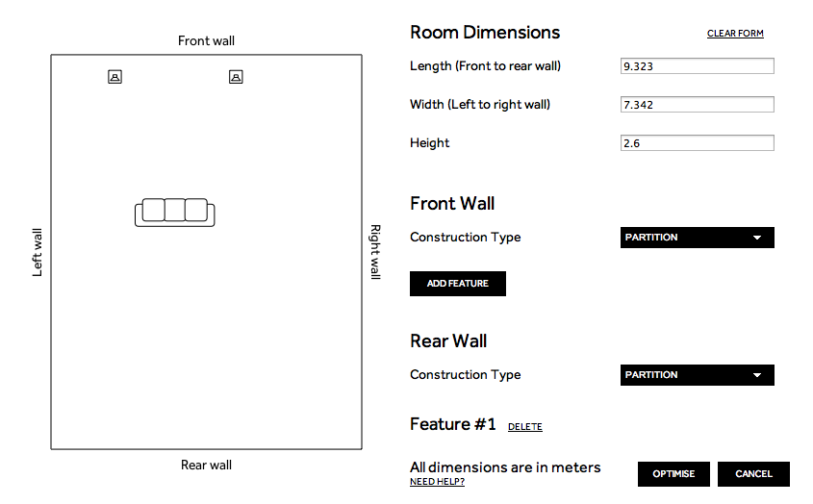This screenshot has width=813, height=504.
Task: Select the right speaker icon in room
Action: (236, 77)
